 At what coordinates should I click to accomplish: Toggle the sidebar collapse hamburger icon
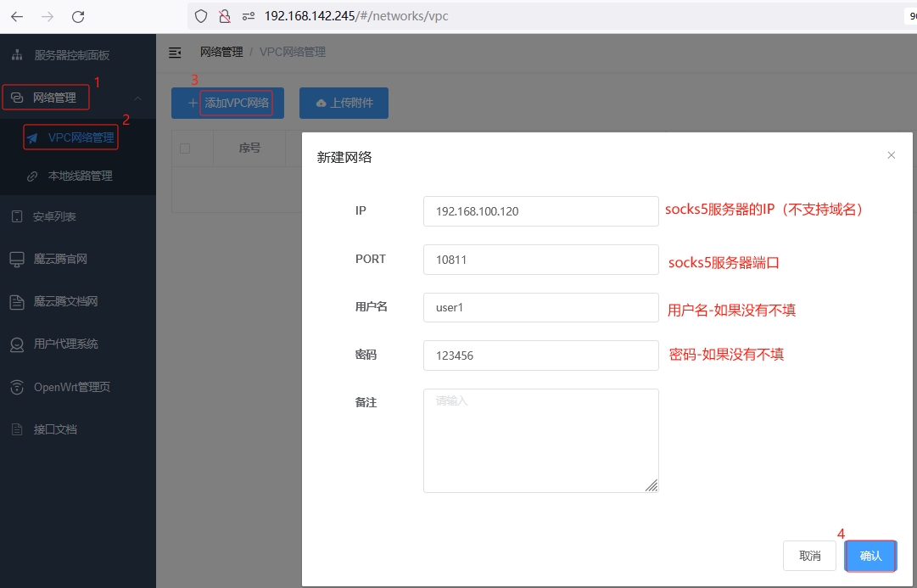175,53
